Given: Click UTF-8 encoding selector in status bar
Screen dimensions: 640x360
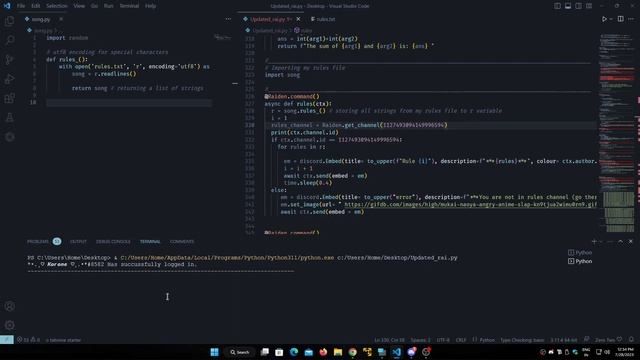Looking at the screenshot, I should pos(443,340).
